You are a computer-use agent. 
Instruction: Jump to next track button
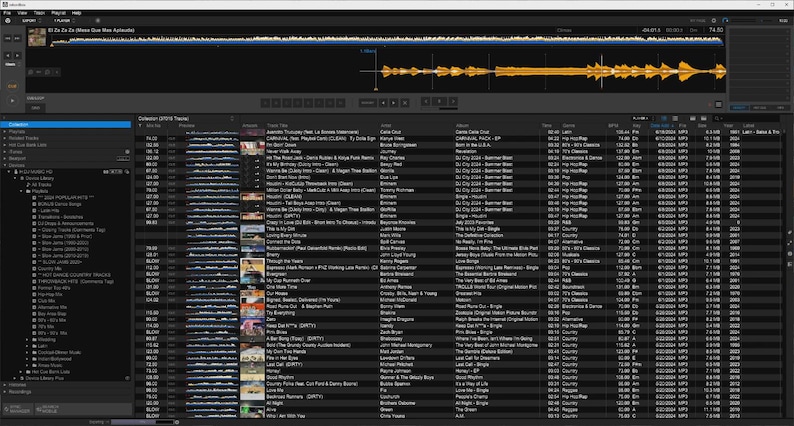point(17,38)
